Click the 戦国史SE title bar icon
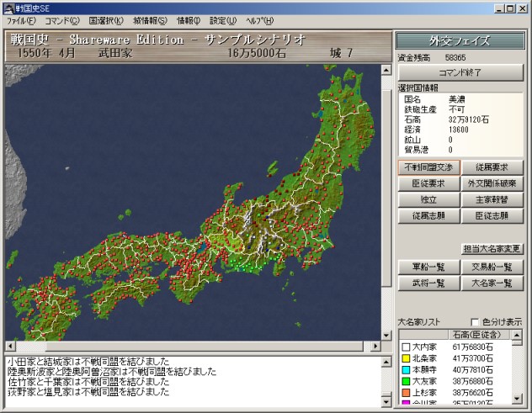Screen dimensions: 532x413 pyautogui.click(x=8, y=8)
